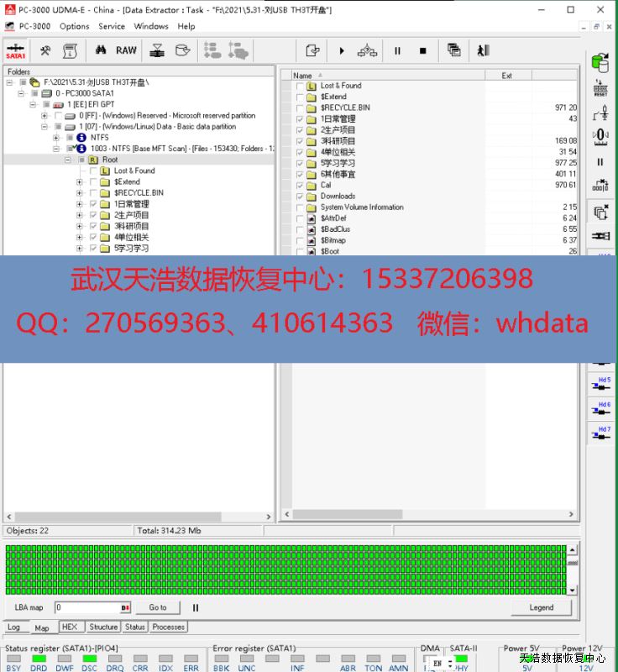Viewport: 618px width, 672px height.
Task: Click the RESET icon in right sidebar
Action: (x=600, y=88)
